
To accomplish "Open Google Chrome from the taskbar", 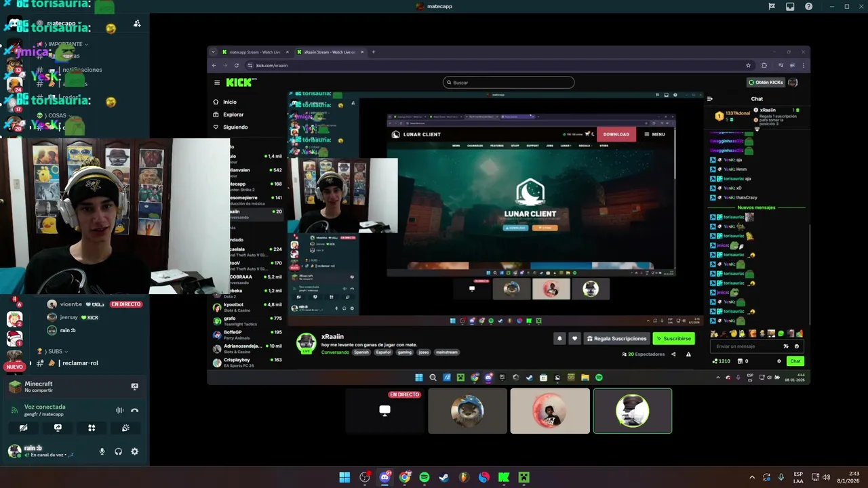I will pyautogui.click(x=405, y=477).
